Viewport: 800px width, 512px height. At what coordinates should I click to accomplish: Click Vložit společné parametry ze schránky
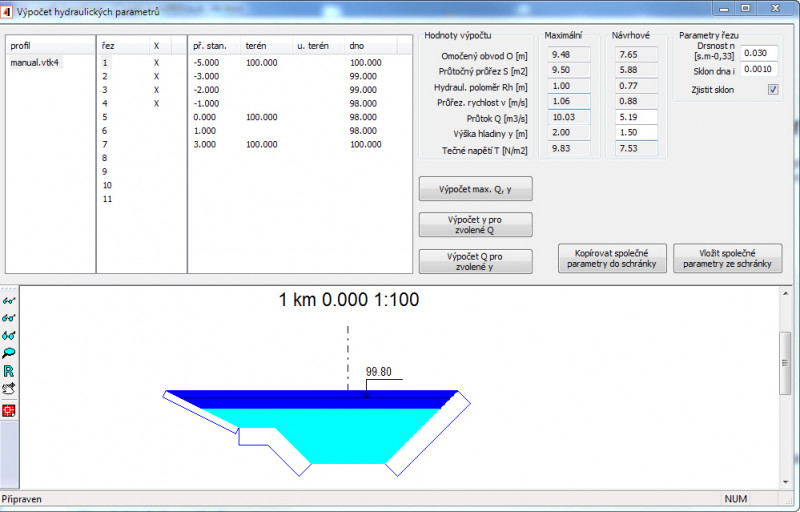[728, 259]
